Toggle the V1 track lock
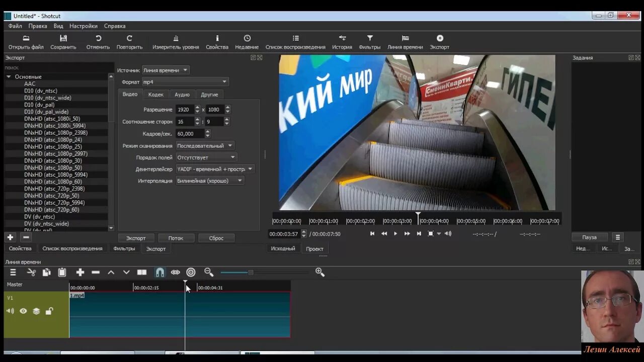 [x=49, y=311]
